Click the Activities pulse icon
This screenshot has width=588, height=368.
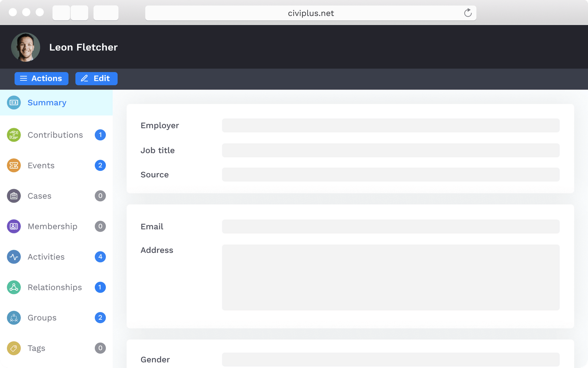point(14,256)
